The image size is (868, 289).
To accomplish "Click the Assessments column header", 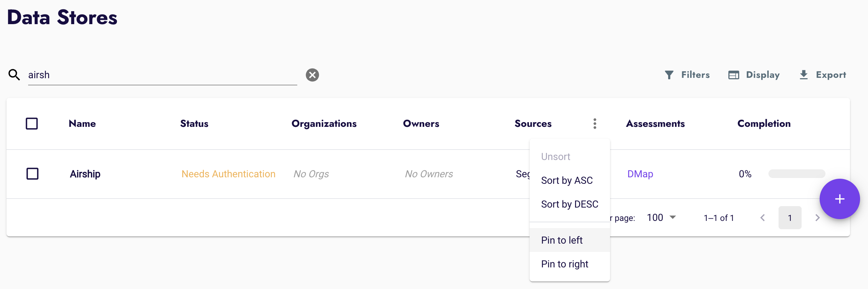I will 655,124.
